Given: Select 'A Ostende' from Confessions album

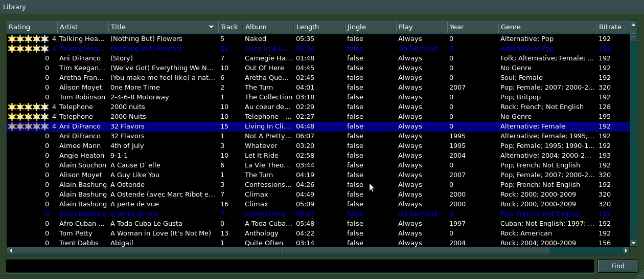Looking at the screenshot, I should (128, 185).
